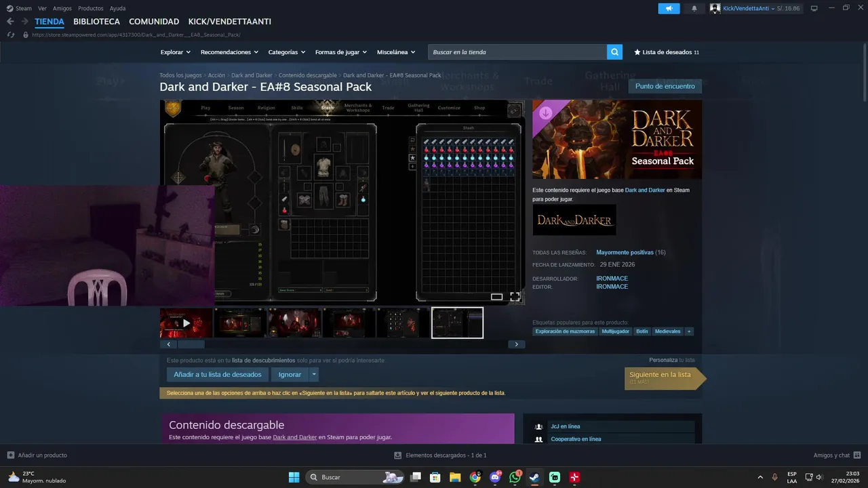Open the Ignorar options dropdown arrow
Screen dimensions: 868x488
314,374
